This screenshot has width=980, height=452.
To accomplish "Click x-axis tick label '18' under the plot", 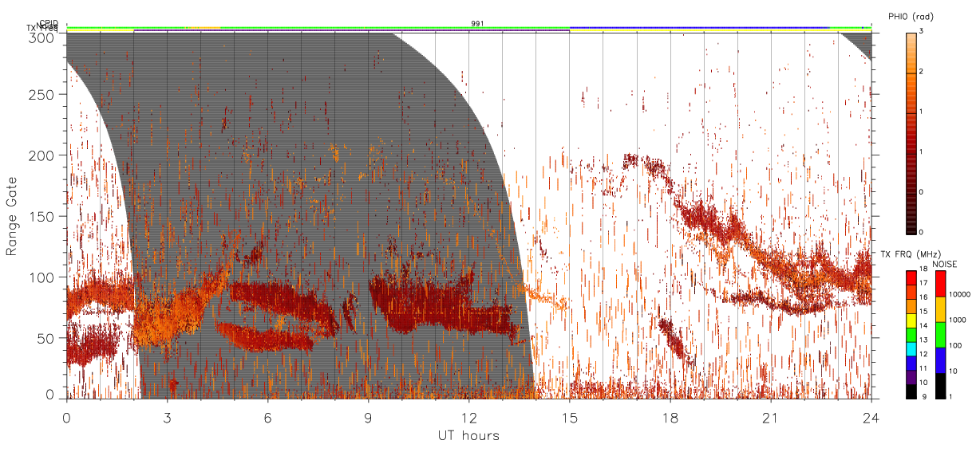I will (670, 417).
